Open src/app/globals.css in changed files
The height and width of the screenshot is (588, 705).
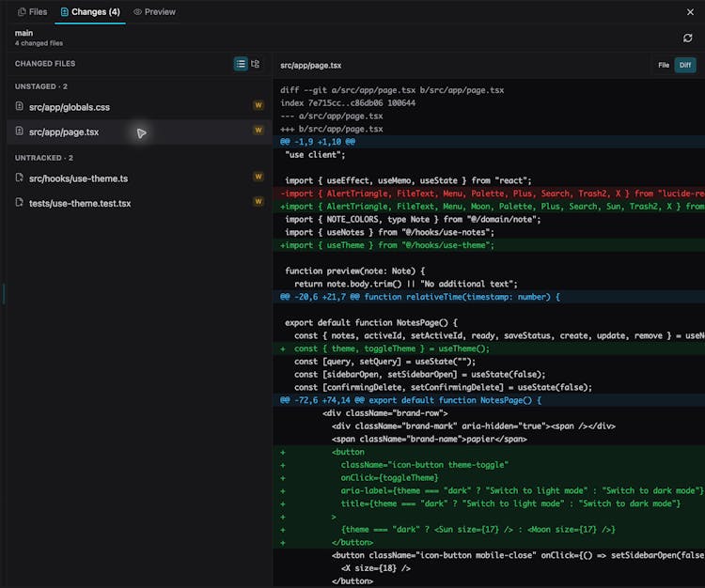pos(139,107)
